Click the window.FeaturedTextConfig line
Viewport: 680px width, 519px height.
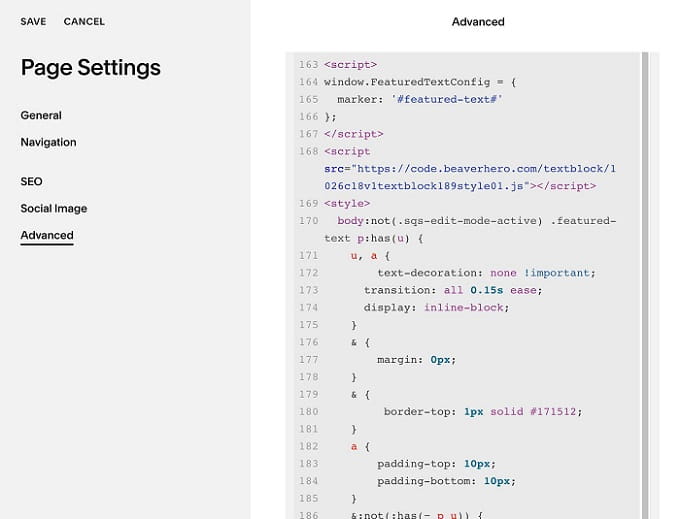(420, 82)
